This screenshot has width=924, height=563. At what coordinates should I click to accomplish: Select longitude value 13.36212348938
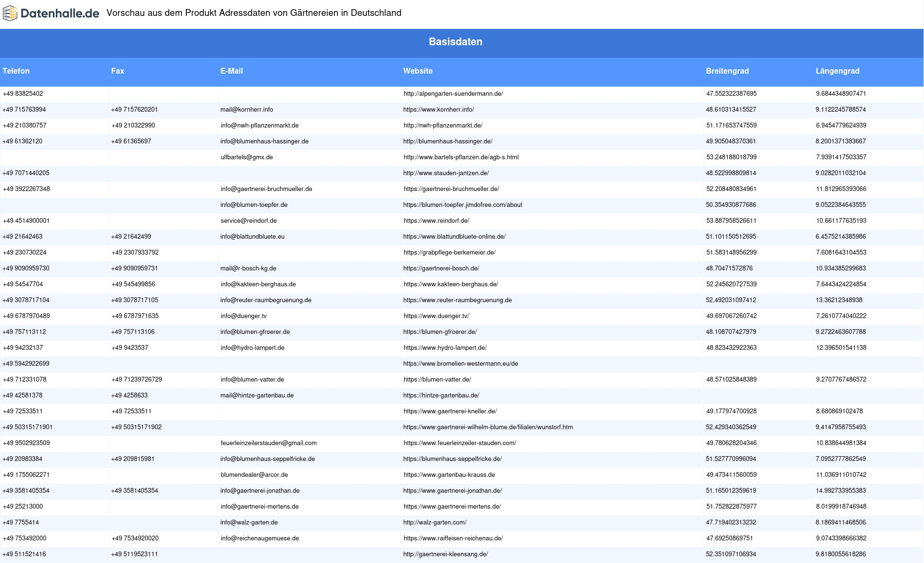(x=839, y=300)
